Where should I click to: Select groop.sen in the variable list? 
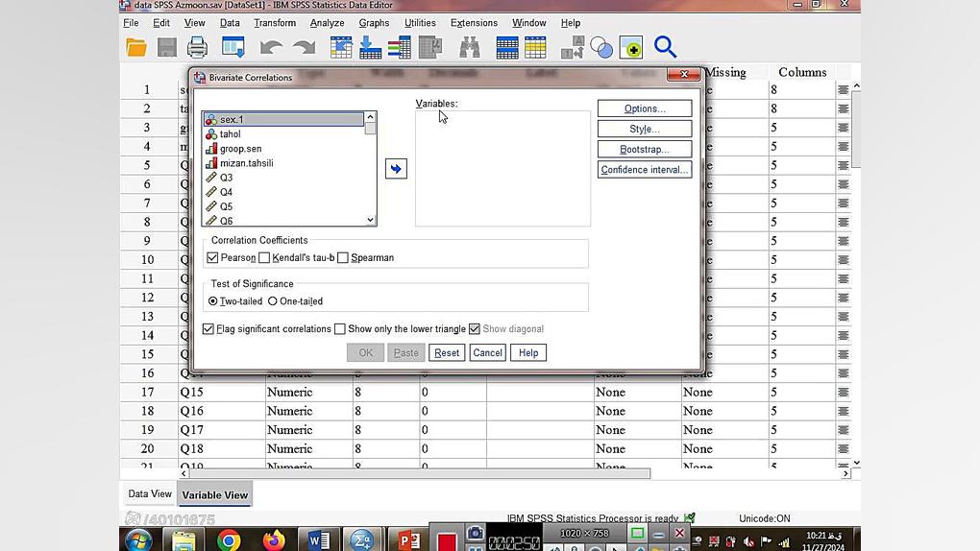coord(283,149)
